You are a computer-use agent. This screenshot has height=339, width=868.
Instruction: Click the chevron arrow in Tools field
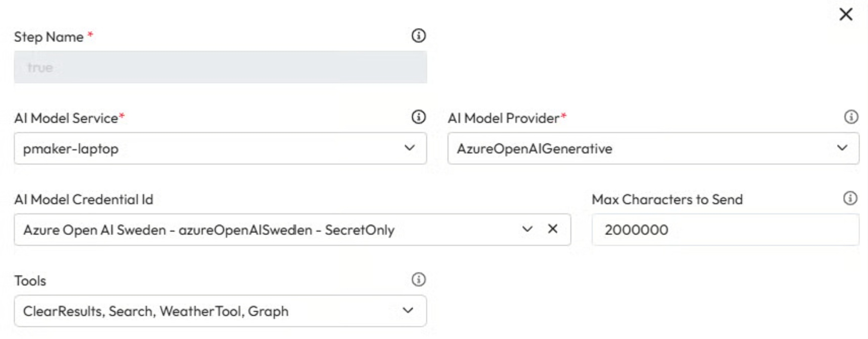click(408, 310)
